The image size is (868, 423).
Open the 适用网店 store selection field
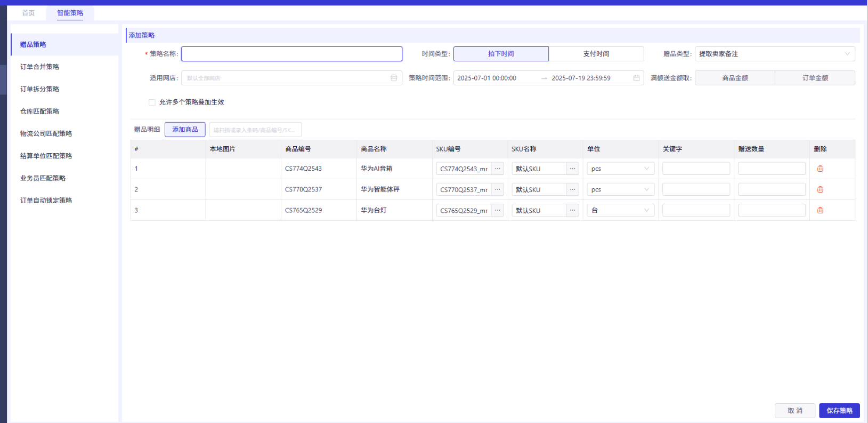click(x=291, y=78)
